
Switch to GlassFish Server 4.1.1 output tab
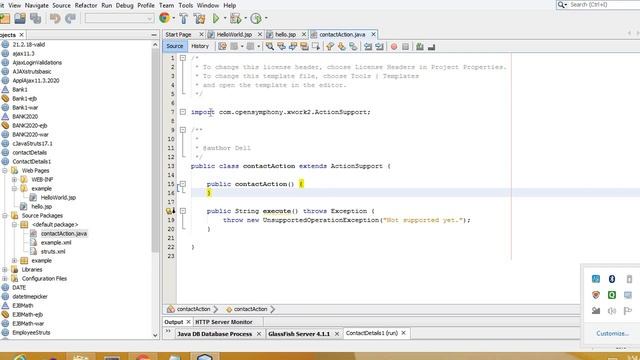point(299,334)
